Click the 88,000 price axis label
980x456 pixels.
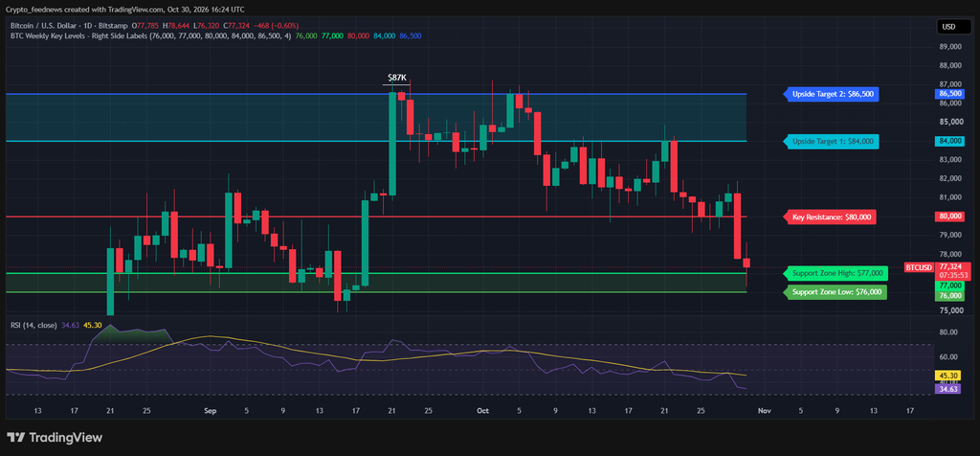(x=950, y=66)
